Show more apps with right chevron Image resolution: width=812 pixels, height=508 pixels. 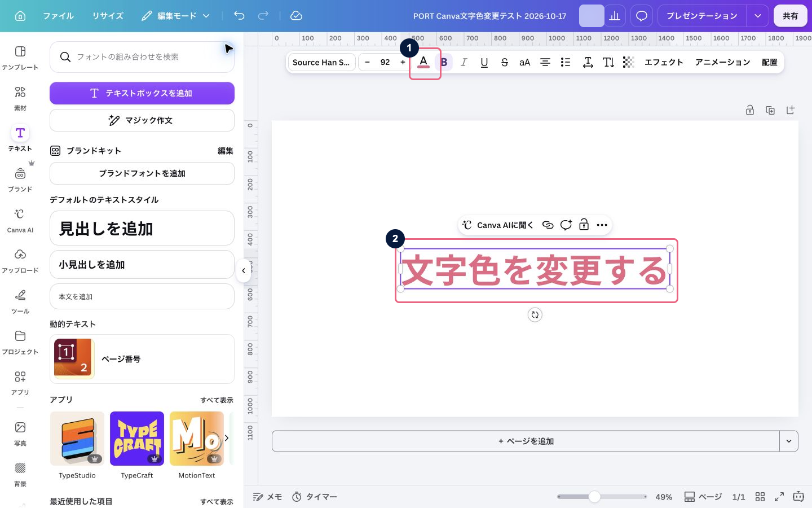(227, 438)
